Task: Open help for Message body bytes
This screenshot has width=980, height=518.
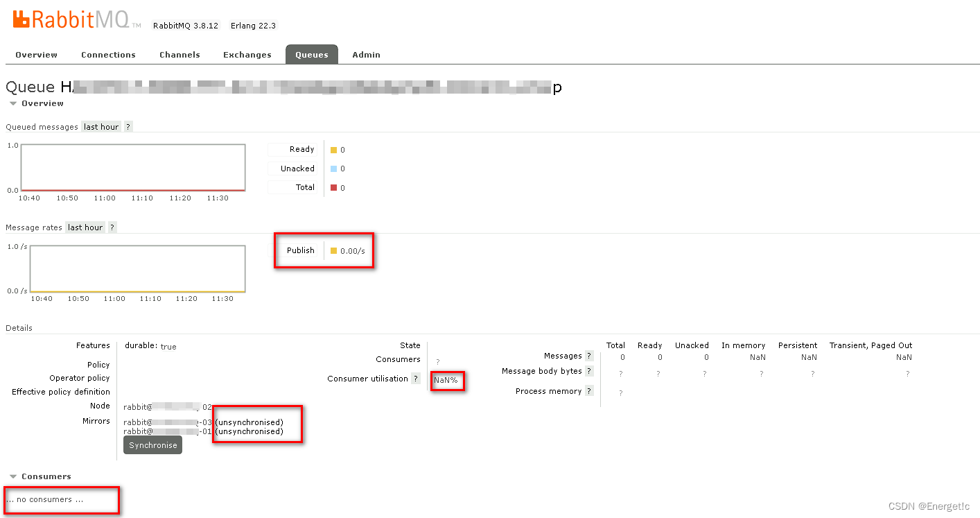Action: [589, 371]
